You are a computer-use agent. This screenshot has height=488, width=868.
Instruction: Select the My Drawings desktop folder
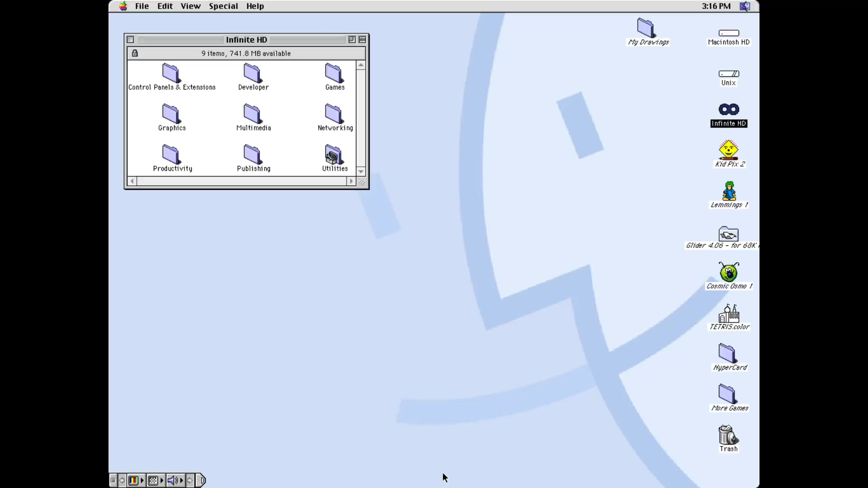click(x=646, y=28)
